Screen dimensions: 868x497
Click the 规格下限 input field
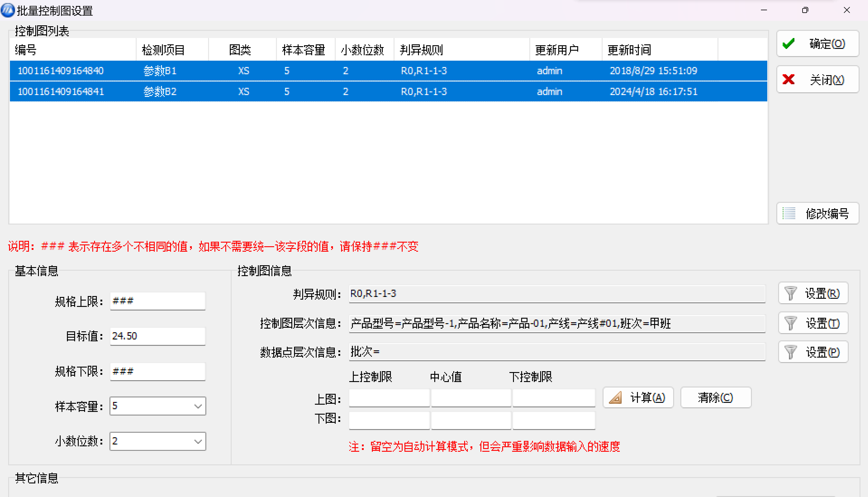(x=157, y=371)
